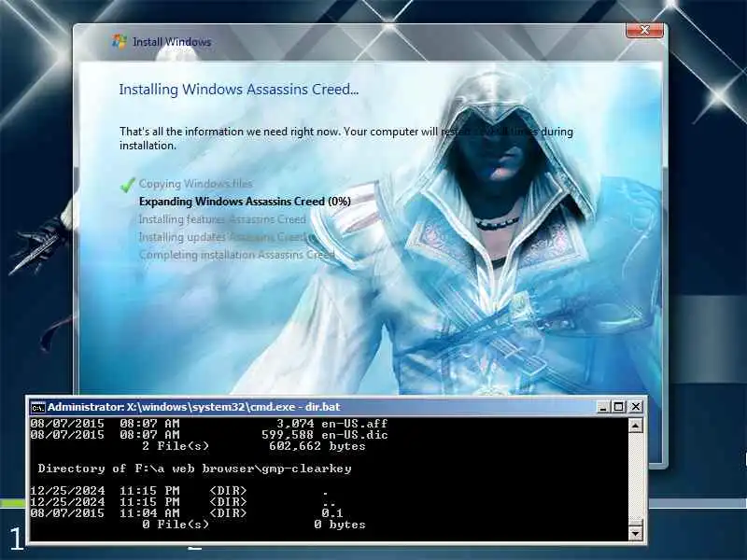Close the Install Windows dialog

pyautogui.click(x=644, y=30)
